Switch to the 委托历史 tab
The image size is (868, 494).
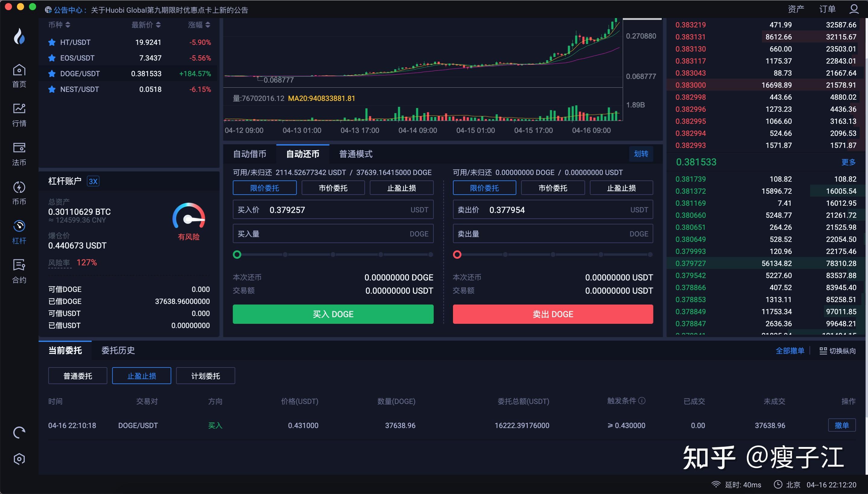[118, 351]
